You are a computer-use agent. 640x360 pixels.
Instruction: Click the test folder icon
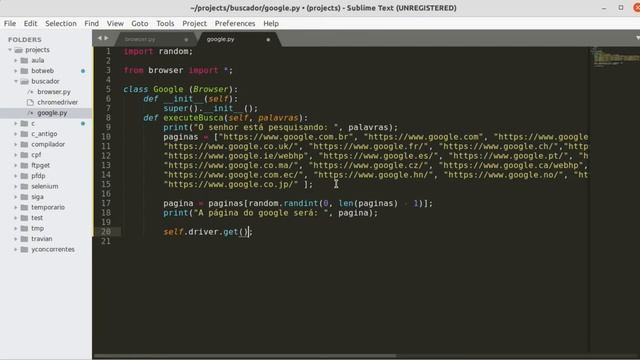coord(24,218)
